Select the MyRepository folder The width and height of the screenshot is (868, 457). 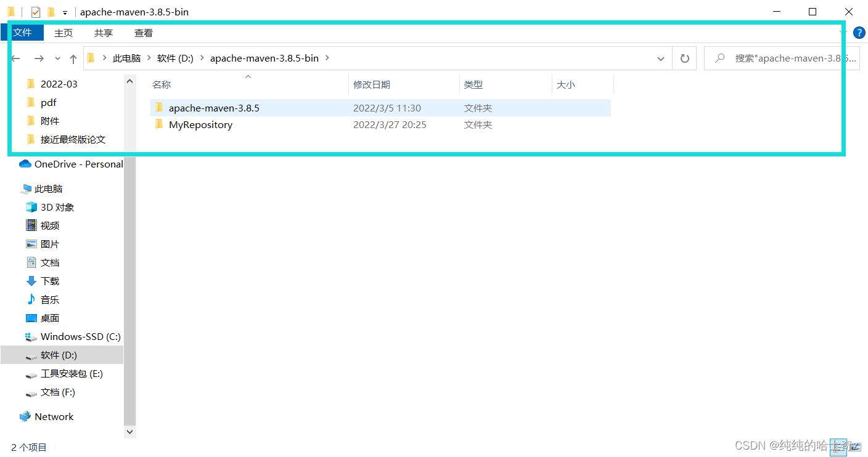pos(380,124)
